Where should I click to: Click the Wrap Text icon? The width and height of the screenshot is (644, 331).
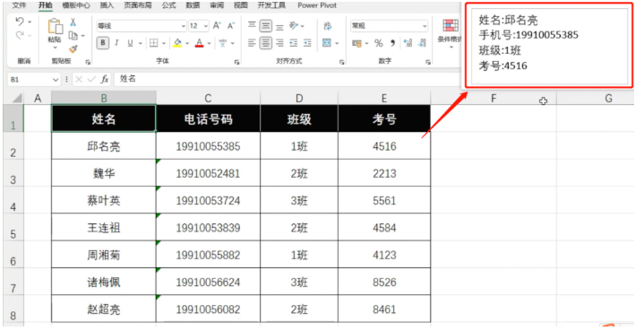tap(327, 26)
